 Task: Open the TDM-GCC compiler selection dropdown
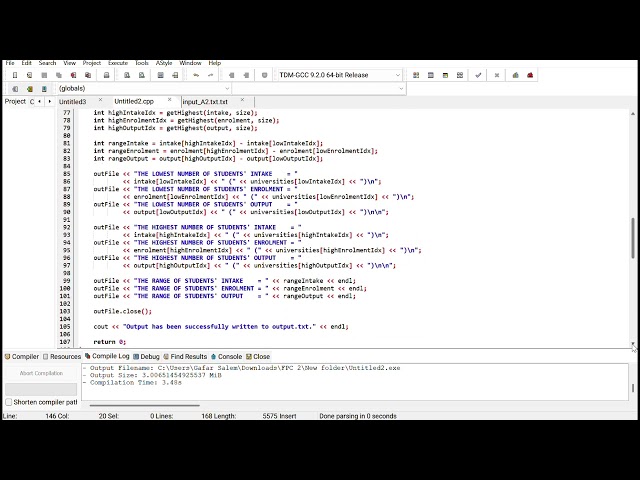340,75
